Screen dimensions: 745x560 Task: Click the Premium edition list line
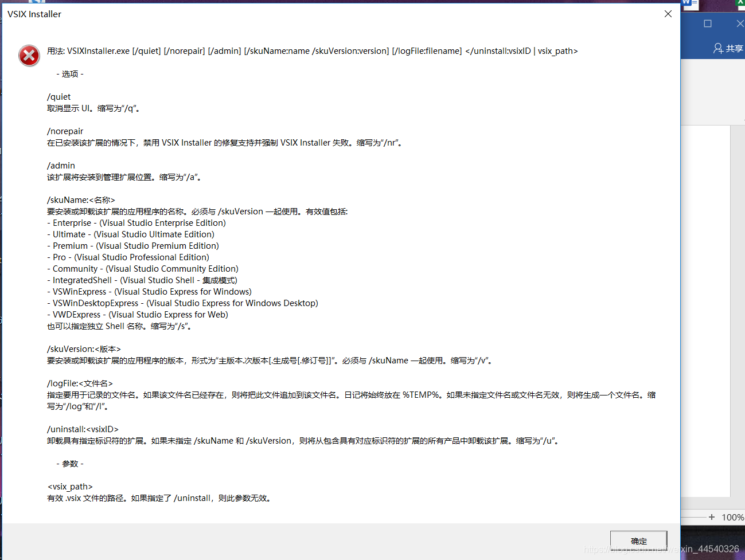[x=133, y=246]
